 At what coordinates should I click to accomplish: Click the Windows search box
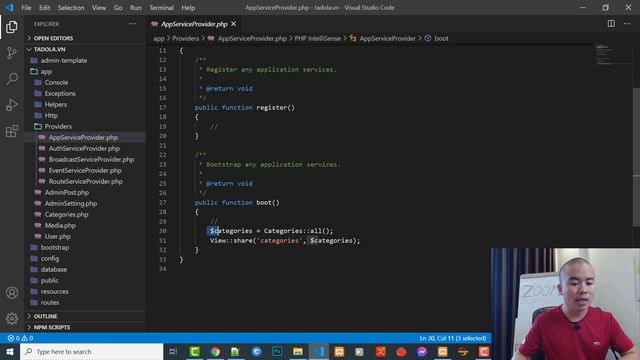tap(91, 351)
